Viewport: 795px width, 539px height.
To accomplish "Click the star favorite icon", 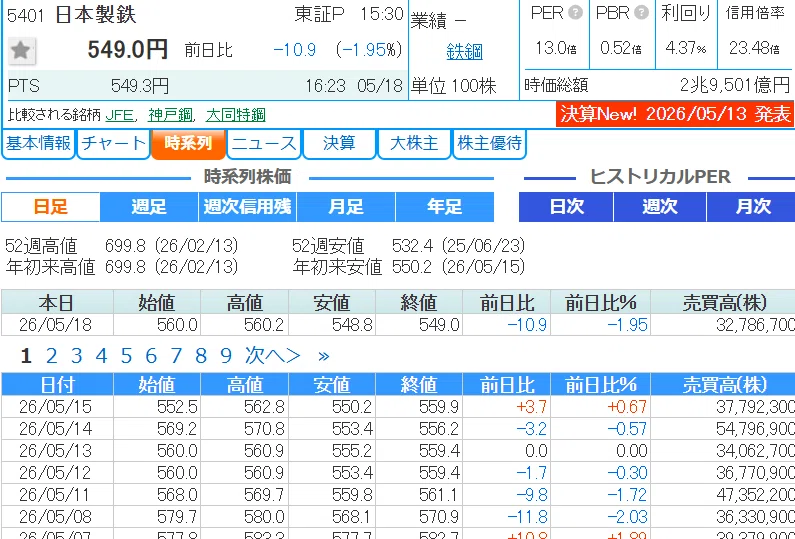I will (21, 50).
